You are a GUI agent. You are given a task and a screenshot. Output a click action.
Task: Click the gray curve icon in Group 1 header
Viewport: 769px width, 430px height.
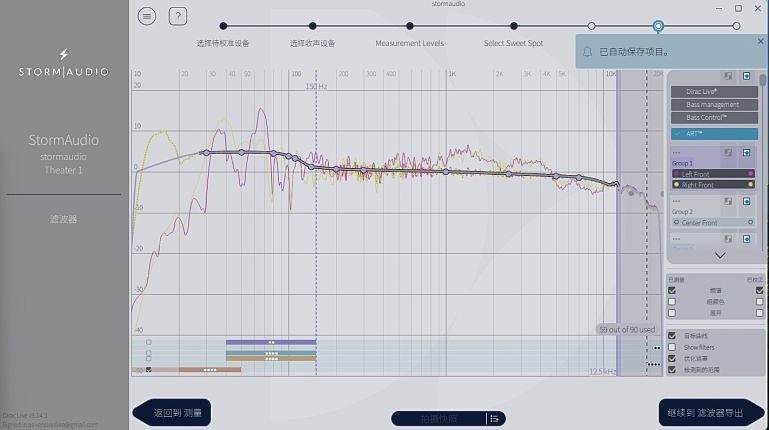tap(728, 153)
